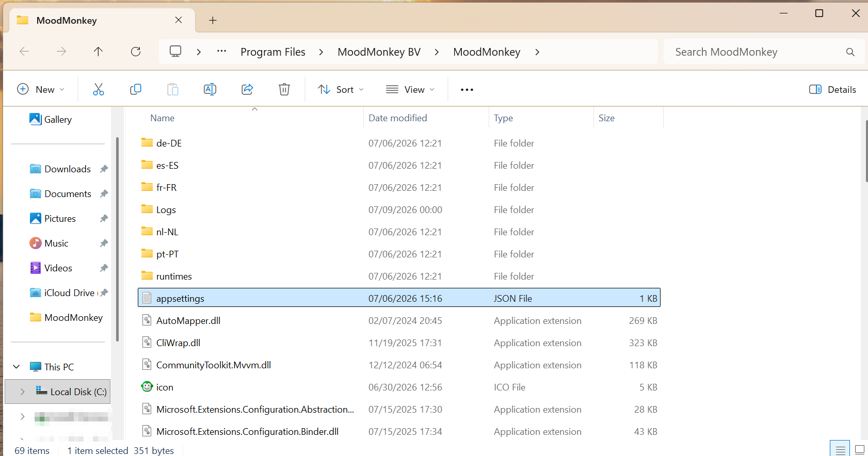This screenshot has height=456, width=868.
Task: Click the icon.ico monkey file icon
Action: 147,386
